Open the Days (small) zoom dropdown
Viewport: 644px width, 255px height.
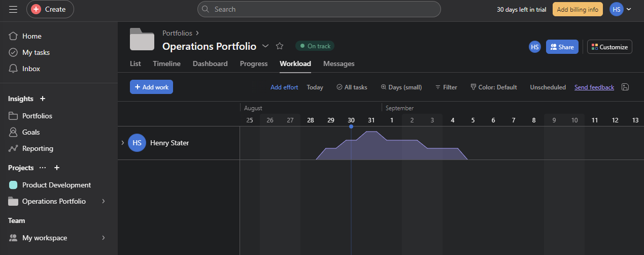401,87
